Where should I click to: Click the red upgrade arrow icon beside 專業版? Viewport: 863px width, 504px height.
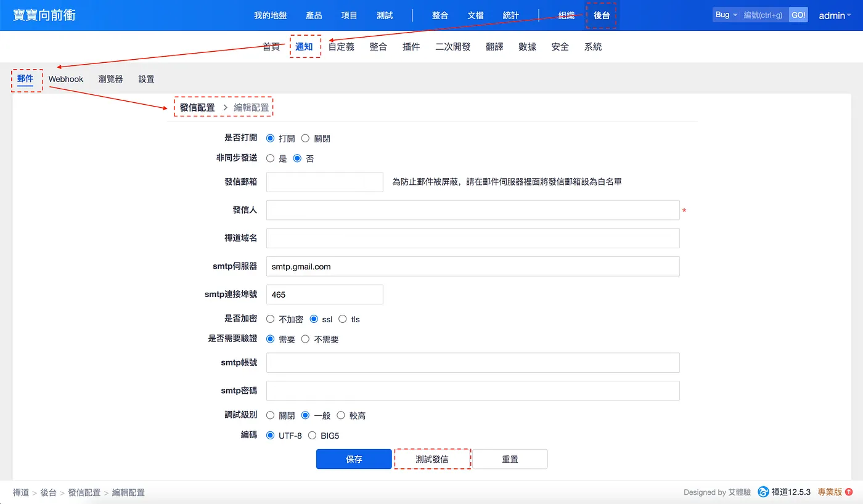pos(849,492)
